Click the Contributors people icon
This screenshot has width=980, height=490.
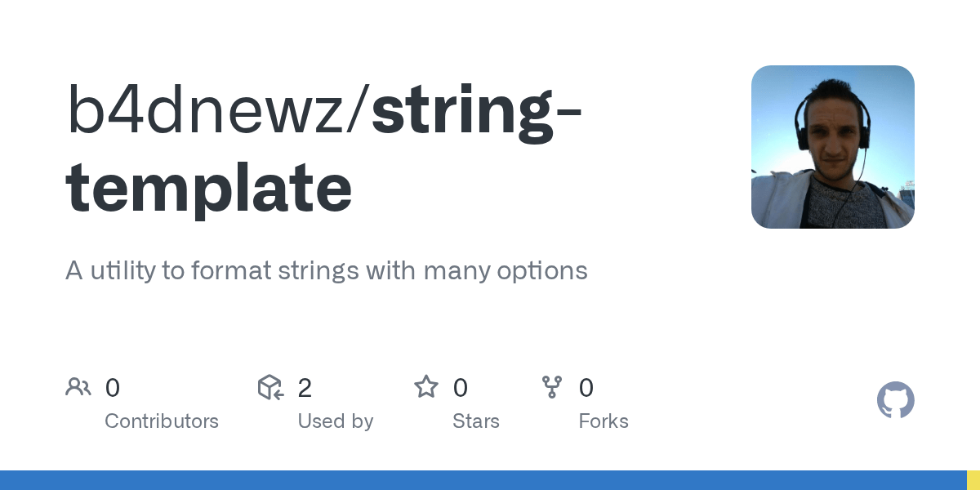(78, 387)
